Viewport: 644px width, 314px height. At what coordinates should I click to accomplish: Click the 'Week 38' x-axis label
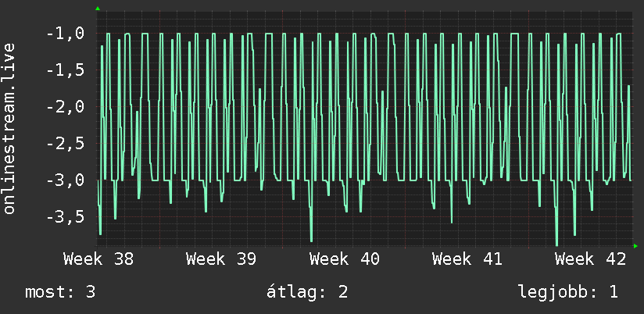tap(98, 259)
